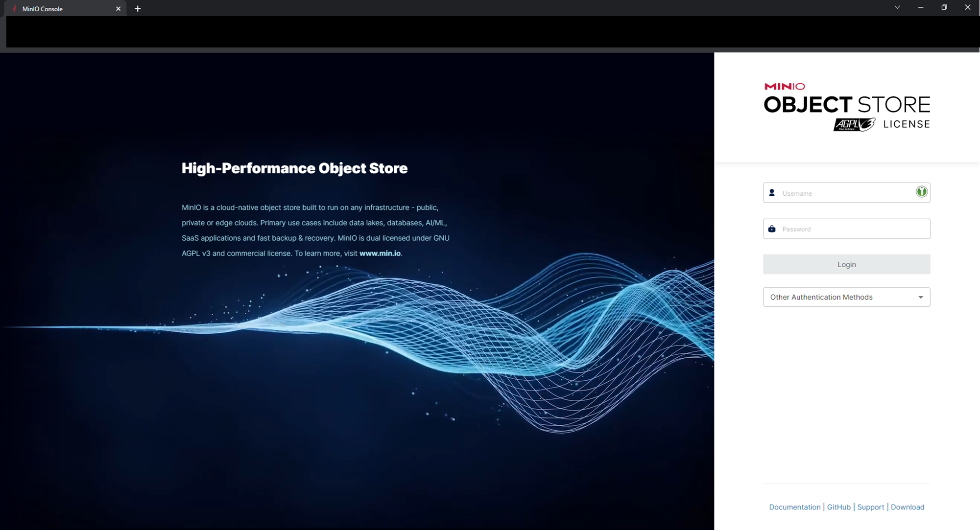Open a new browser tab with plus icon
This screenshot has width=980, height=530.
pyautogui.click(x=138, y=9)
